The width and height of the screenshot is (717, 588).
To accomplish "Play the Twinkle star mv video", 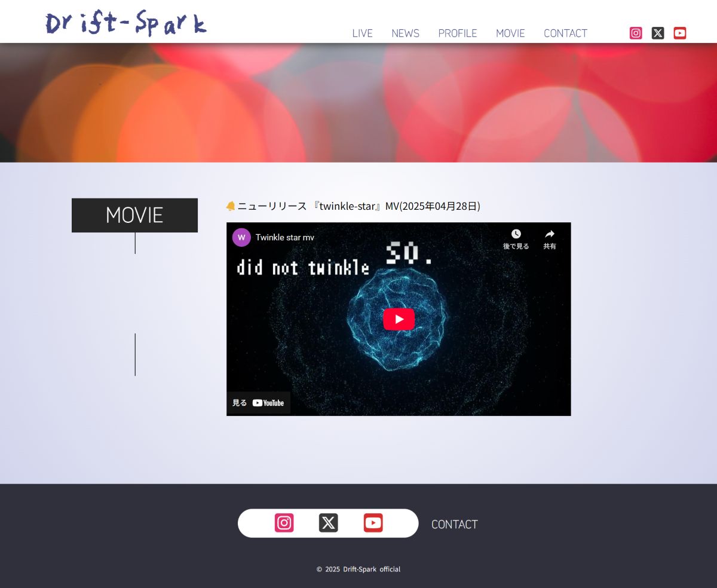I will [x=399, y=319].
